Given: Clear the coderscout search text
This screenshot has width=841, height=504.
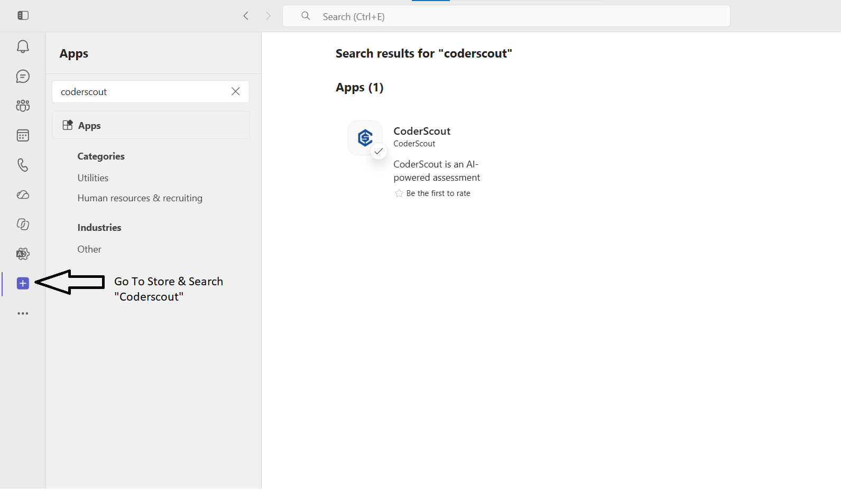Looking at the screenshot, I should 236,91.
